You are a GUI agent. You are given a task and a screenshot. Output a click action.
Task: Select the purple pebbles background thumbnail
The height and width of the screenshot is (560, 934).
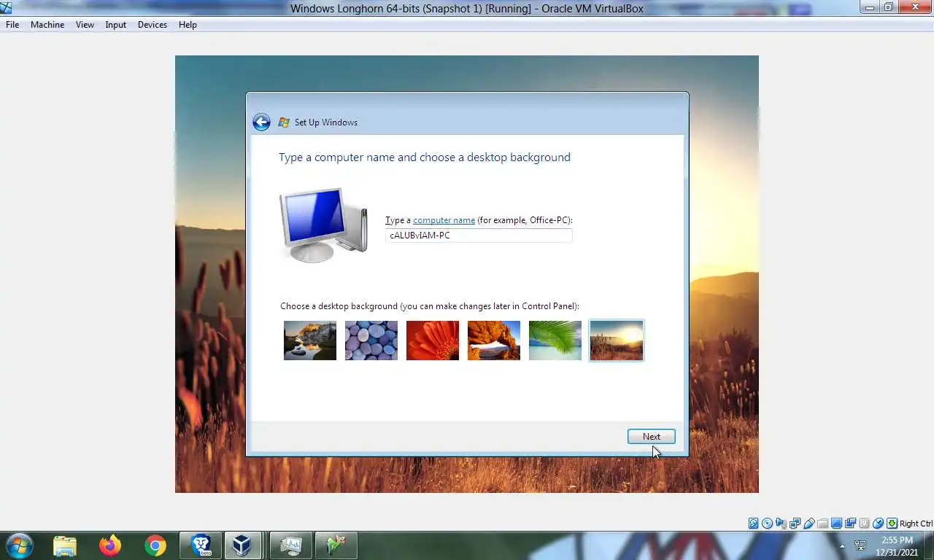(x=371, y=341)
